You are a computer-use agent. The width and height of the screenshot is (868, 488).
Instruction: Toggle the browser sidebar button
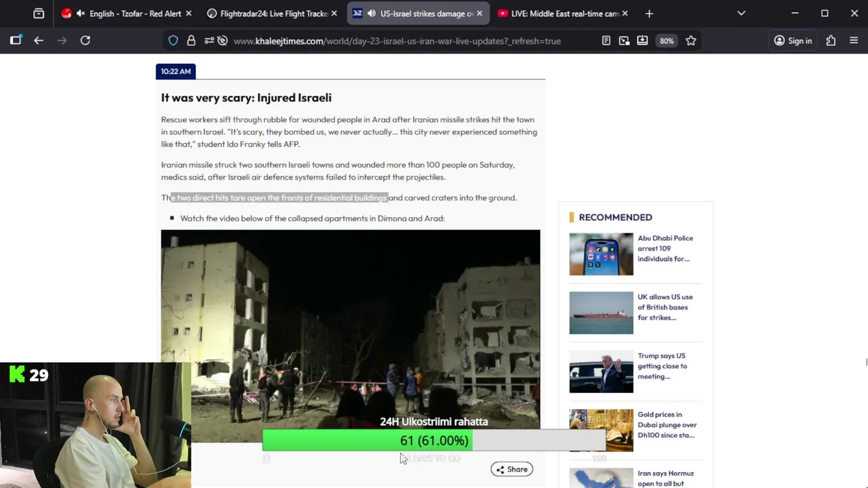click(x=16, y=41)
